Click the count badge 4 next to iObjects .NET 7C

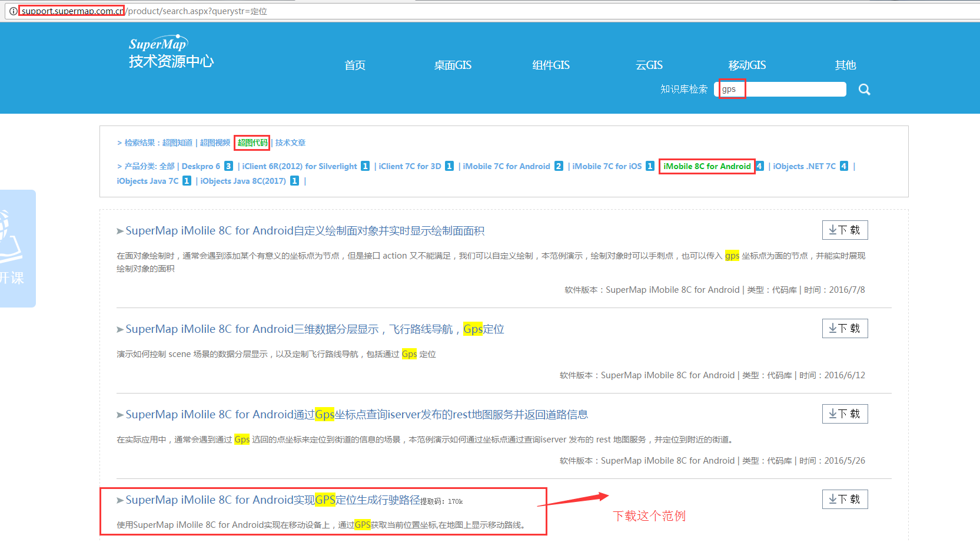(x=843, y=166)
